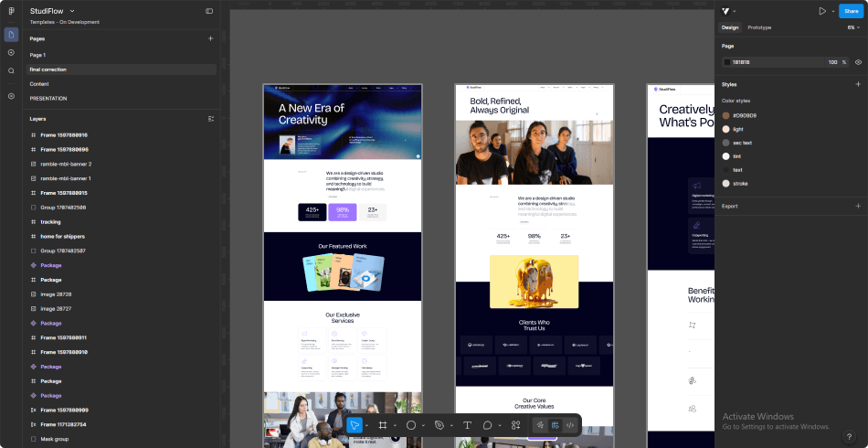Toggle the left sidebar collapse icon
The image size is (868, 448).
(209, 11)
